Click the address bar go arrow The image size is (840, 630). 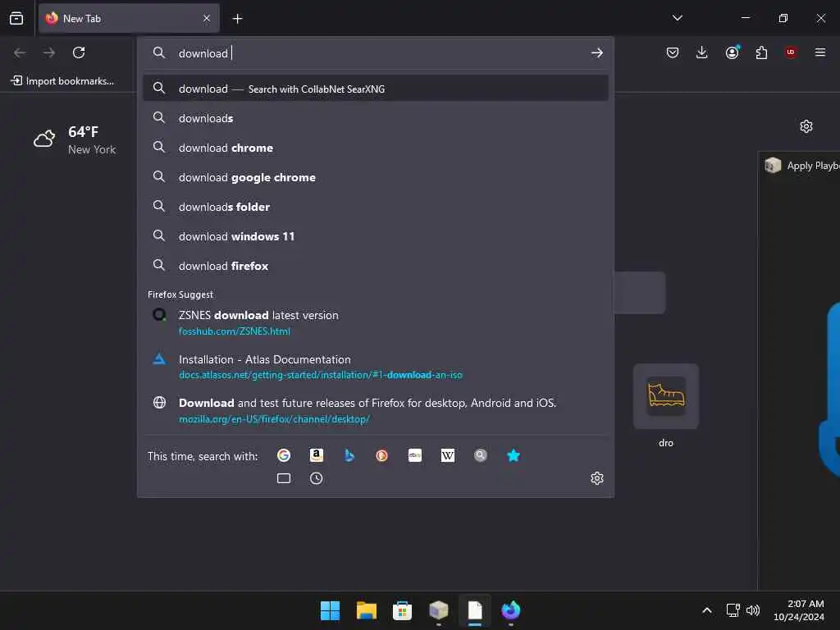coord(597,53)
